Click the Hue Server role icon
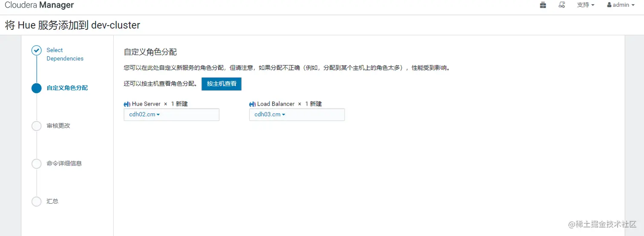This screenshot has height=236, width=644. coord(127,104)
